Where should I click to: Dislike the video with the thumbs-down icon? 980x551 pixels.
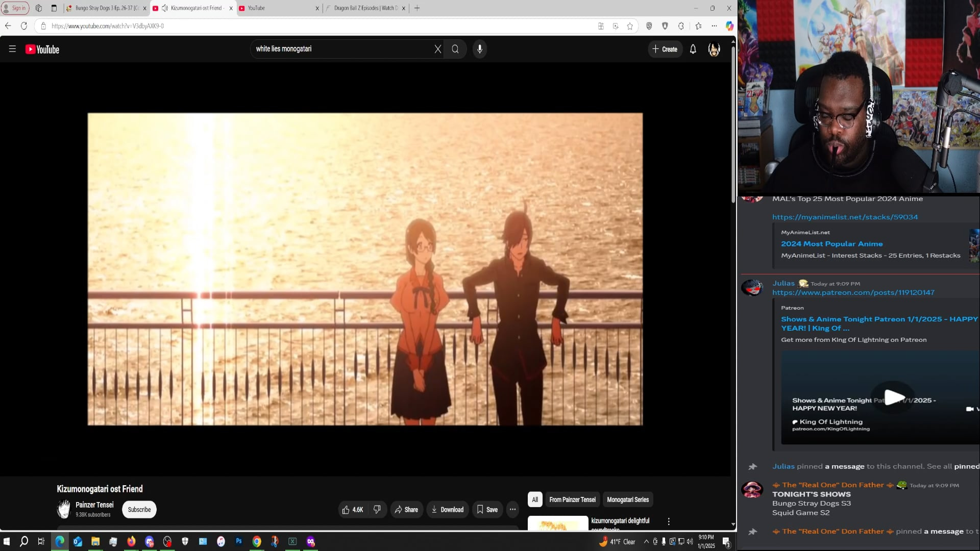[377, 510]
